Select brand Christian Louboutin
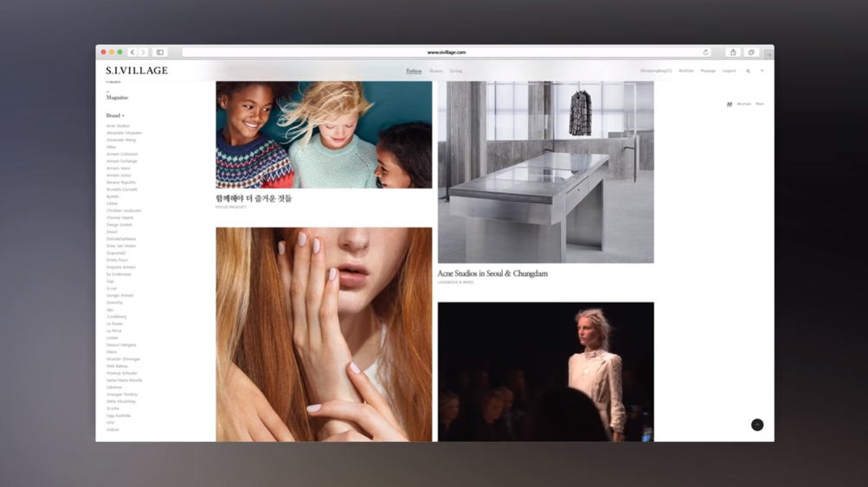 (124, 211)
